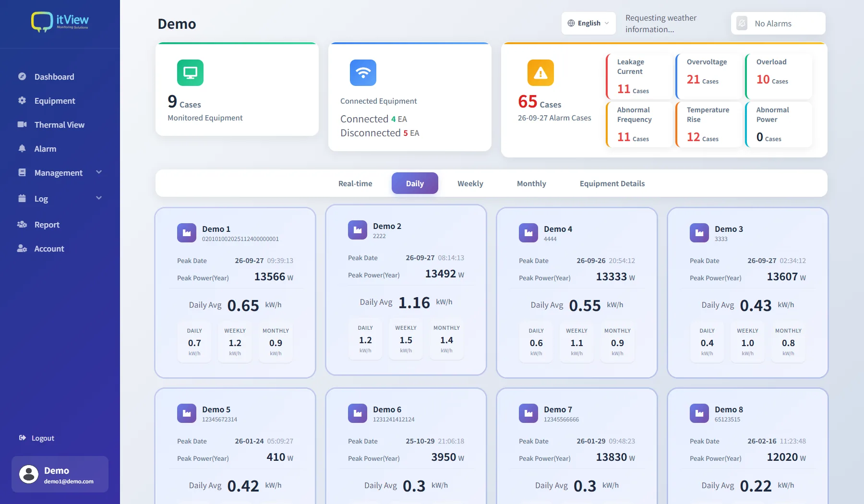Click the Demo 3 serial number 3333
Image resolution: width=864 pixels, height=504 pixels.
coord(721,239)
